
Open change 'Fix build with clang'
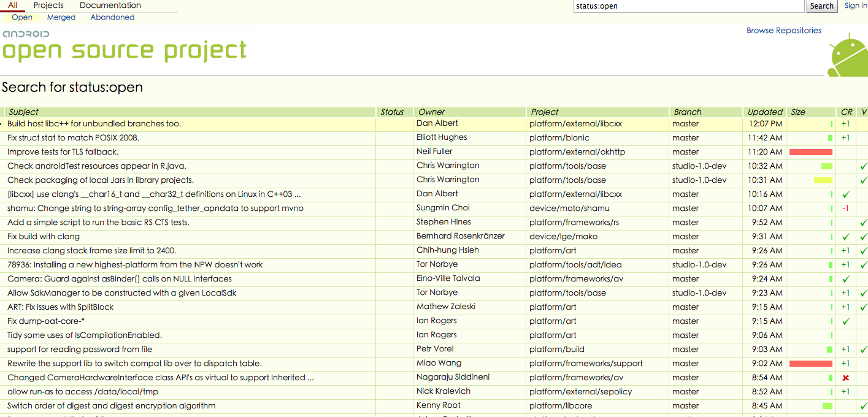[44, 237]
